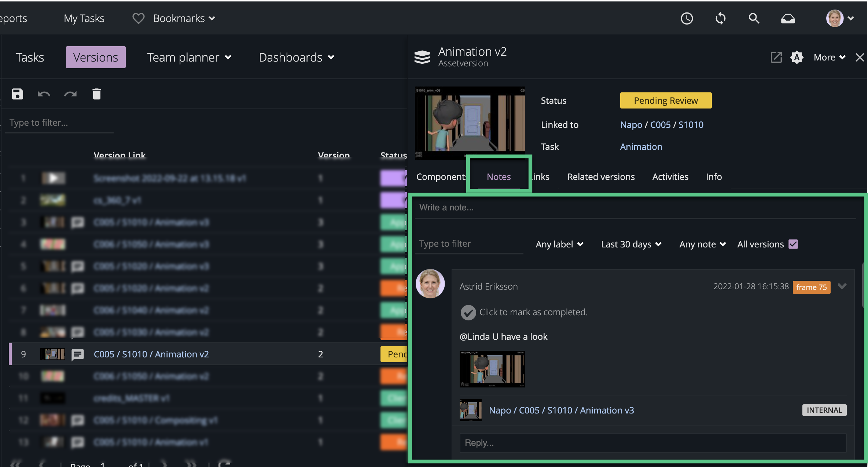Click the trash delete icon
This screenshot has height=467, width=868.
pyautogui.click(x=96, y=94)
